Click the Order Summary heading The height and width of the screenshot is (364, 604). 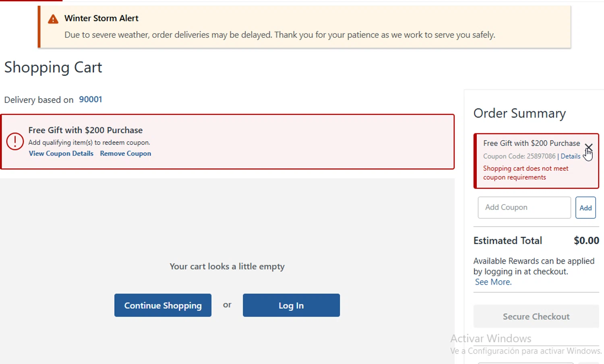pyautogui.click(x=519, y=114)
